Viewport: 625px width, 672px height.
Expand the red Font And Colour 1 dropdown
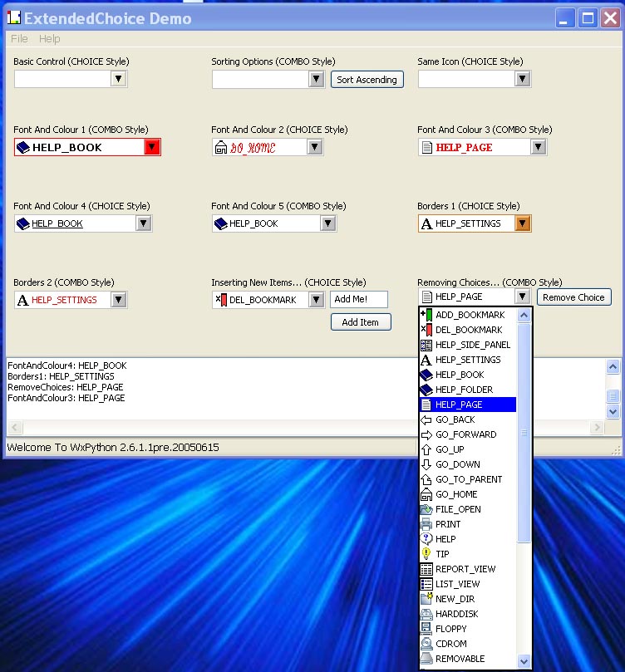pyautogui.click(x=151, y=147)
